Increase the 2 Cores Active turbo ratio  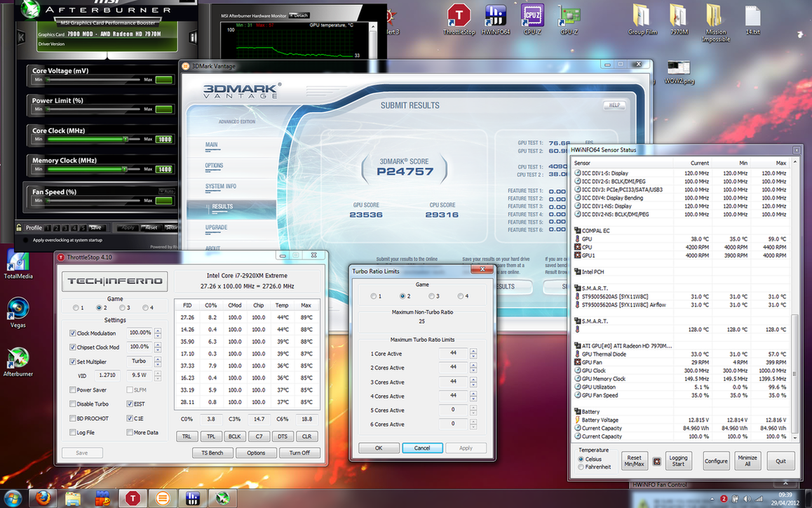point(473,366)
